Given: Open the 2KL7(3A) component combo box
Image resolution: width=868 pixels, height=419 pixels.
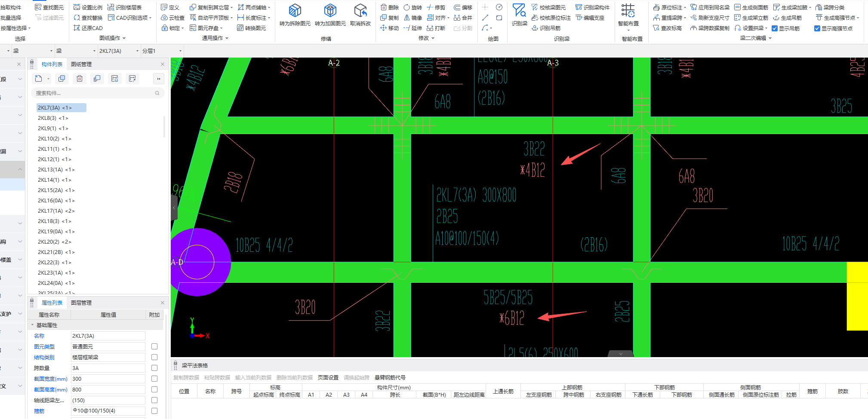Looking at the screenshot, I should [x=119, y=51].
